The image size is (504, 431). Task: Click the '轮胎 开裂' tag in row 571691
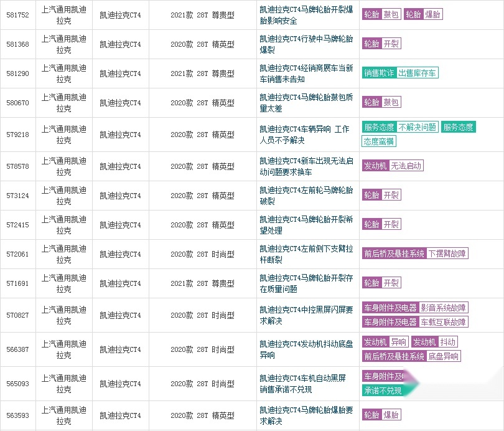[x=381, y=283]
